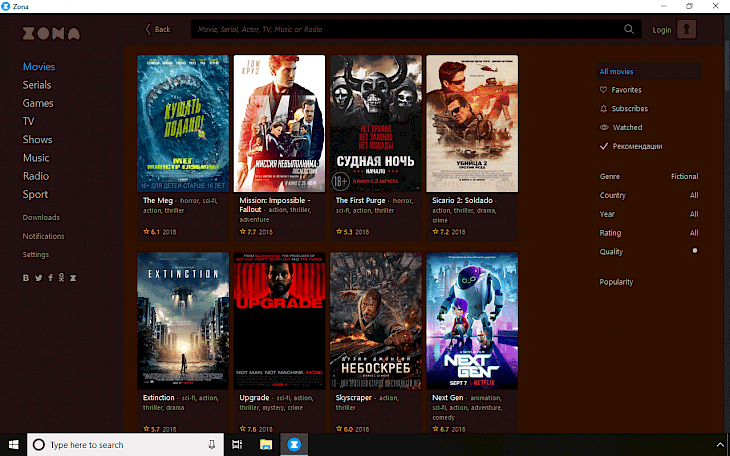Click the Sicario 2: Soldado title
Screen dimensions: 730x456
point(462,200)
